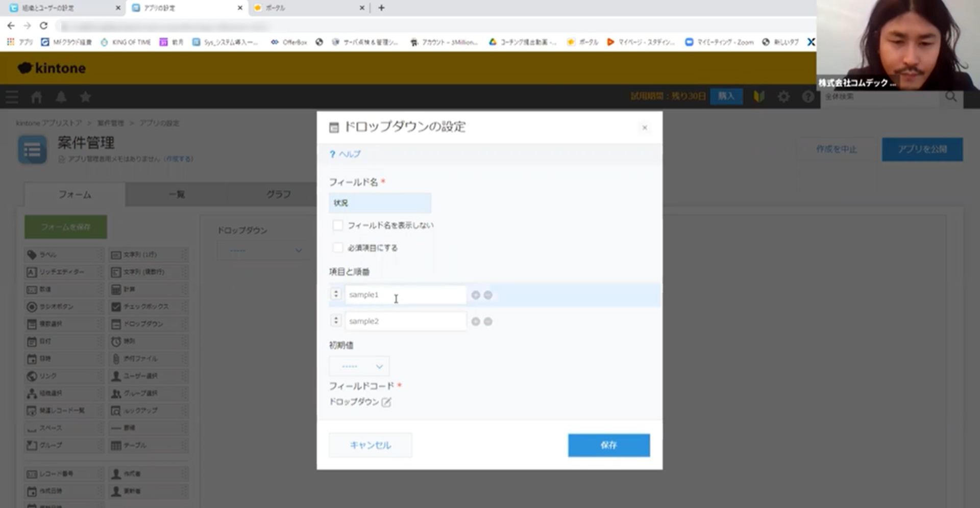Click the フィールド名 input field

[x=380, y=203]
